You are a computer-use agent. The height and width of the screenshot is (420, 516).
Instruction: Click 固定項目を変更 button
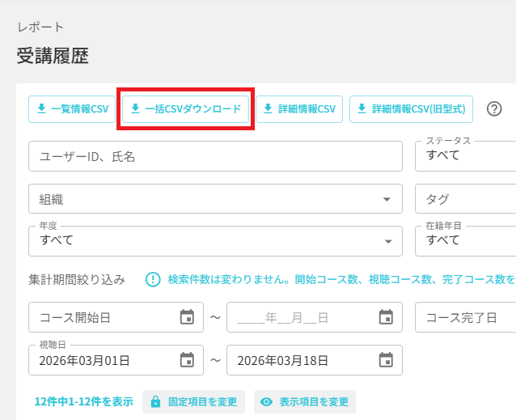click(193, 401)
